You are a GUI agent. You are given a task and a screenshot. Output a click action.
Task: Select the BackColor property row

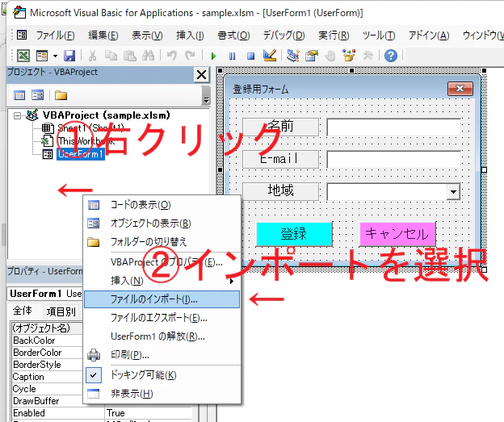[47, 341]
